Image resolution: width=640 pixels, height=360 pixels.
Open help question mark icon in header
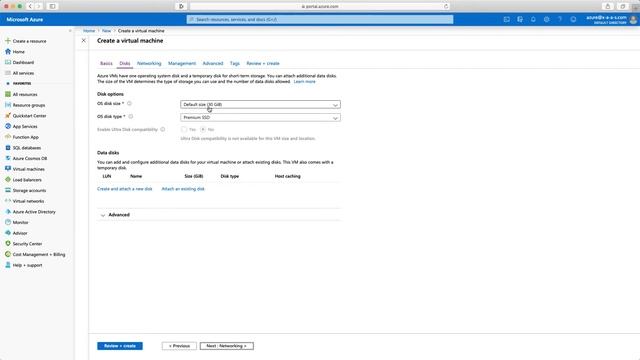(x=560, y=19)
